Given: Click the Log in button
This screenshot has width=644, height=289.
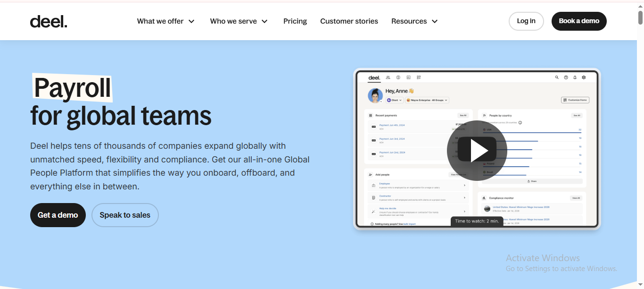Looking at the screenshot, I should [x=526, y=21].
